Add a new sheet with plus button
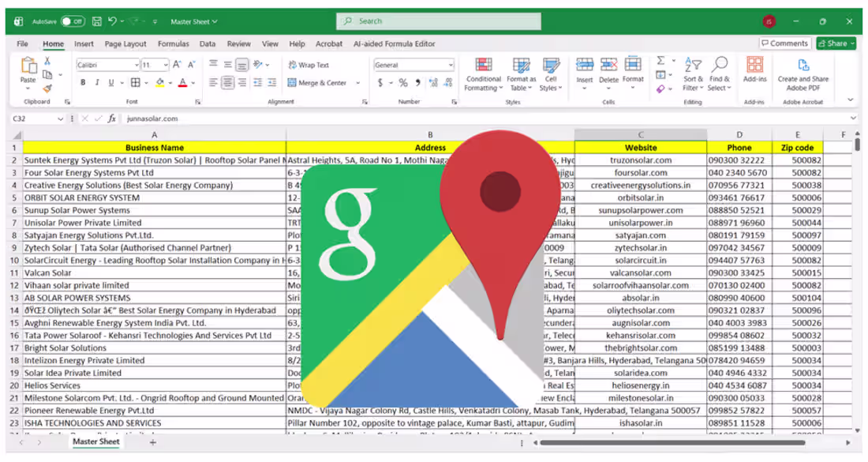This screenshot has height=462, width=868. point(153,442)
